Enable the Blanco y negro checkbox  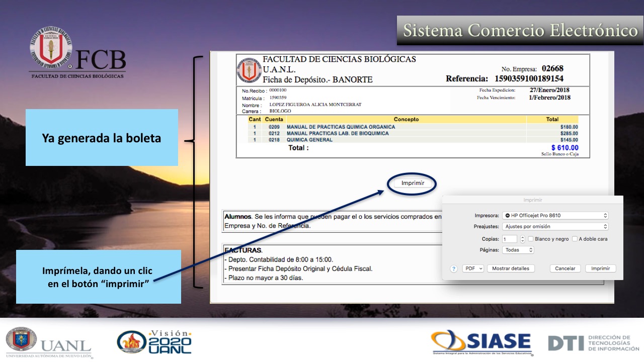531,239
